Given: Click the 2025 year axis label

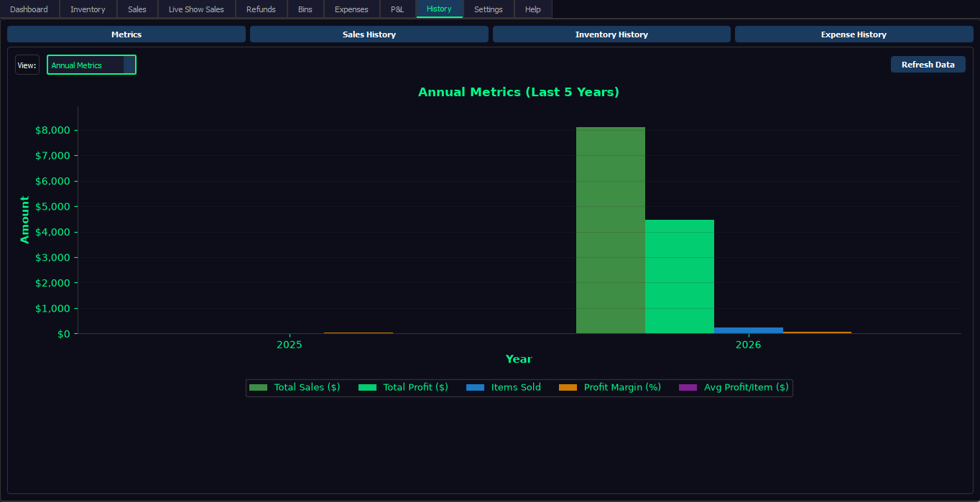Looking at the screenshot, I should tap(290, 345).
